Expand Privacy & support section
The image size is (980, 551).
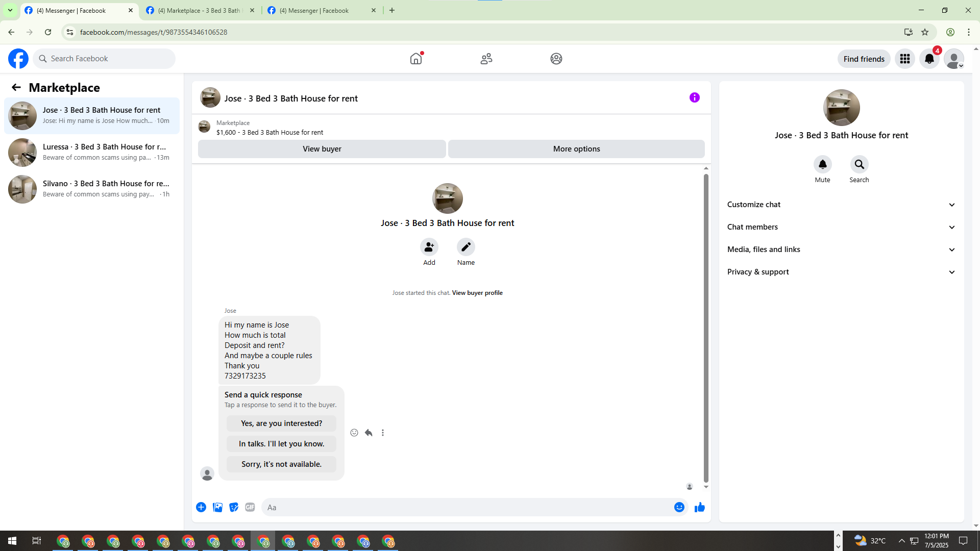841,272
